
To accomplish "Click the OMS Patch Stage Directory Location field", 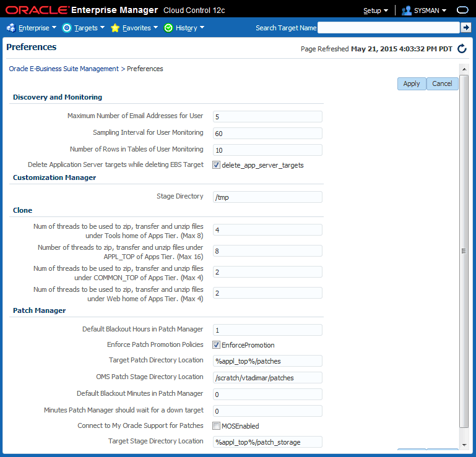I will click(x=267, y=378).
